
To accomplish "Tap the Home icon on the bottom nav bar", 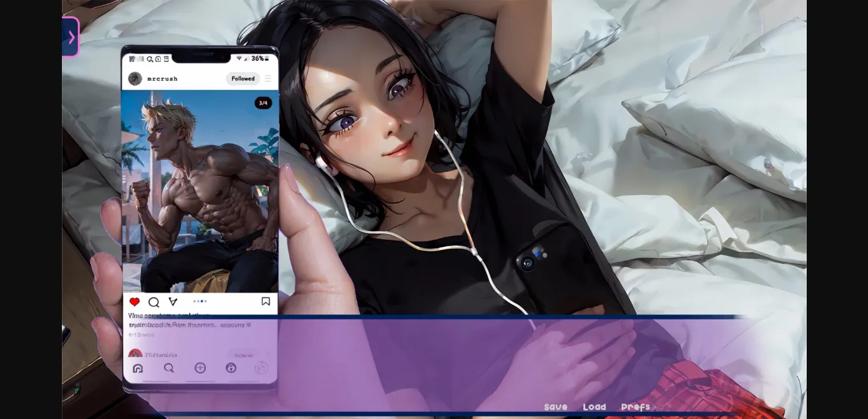I will pos(138,368).
